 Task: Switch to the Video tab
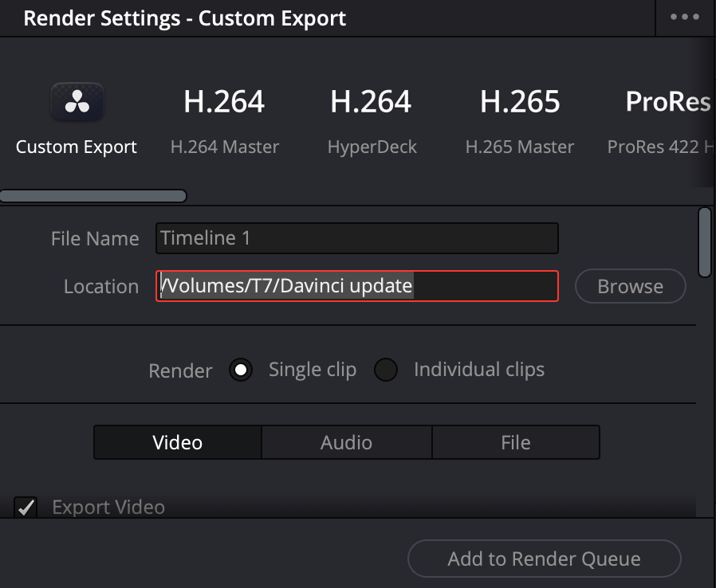(177, 442)
